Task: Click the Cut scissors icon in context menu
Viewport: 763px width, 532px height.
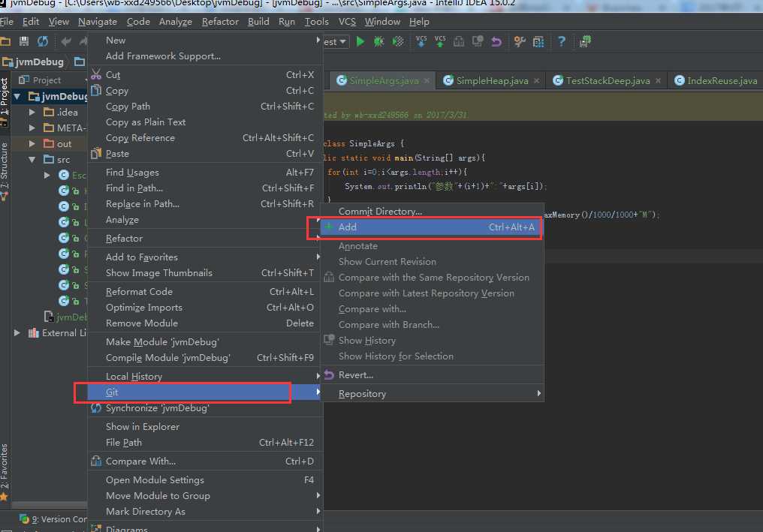Action: coord(96,74)
